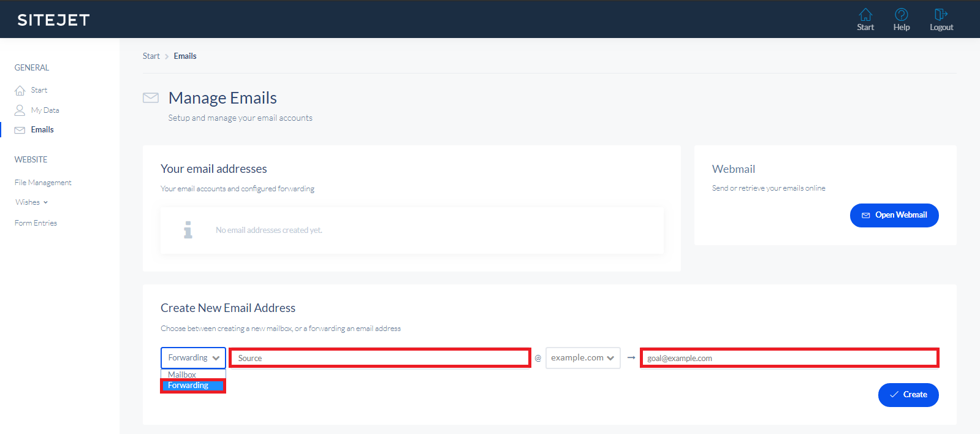Focus the goal@example.com destination field
Image resolution: width=980 pixels, height=434 pixels.
pyautogui.click(x=789, y=358)
